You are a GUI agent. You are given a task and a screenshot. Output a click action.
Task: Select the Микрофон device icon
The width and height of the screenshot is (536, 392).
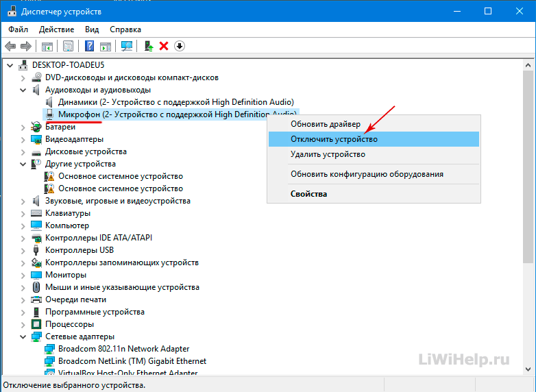[x=49, y=114]
